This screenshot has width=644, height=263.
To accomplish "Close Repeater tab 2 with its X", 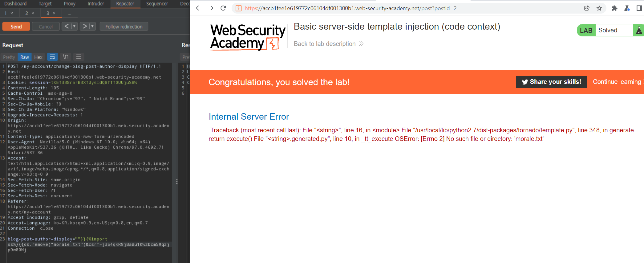I will click(x=33, y=13).
